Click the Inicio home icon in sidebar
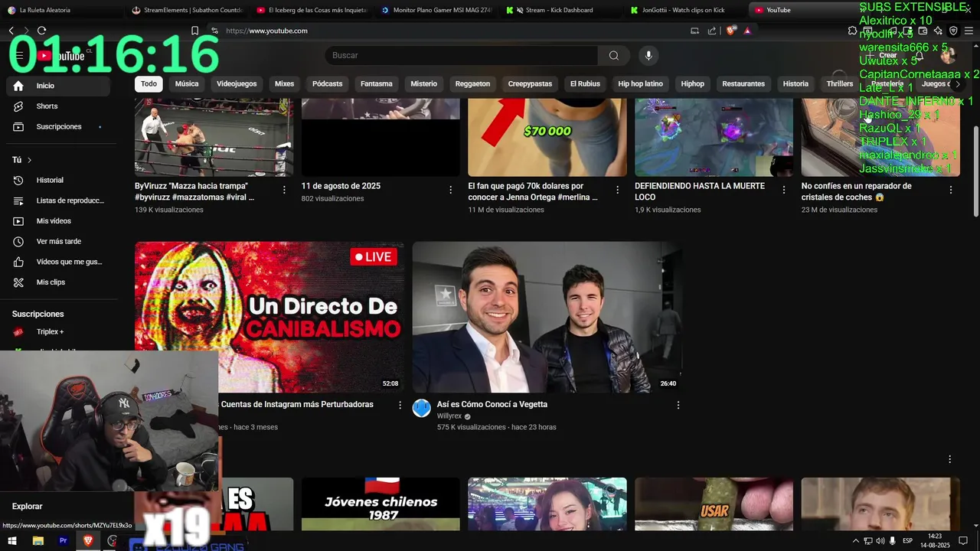Viewport: 980px width, 551px height. [18, 86]
